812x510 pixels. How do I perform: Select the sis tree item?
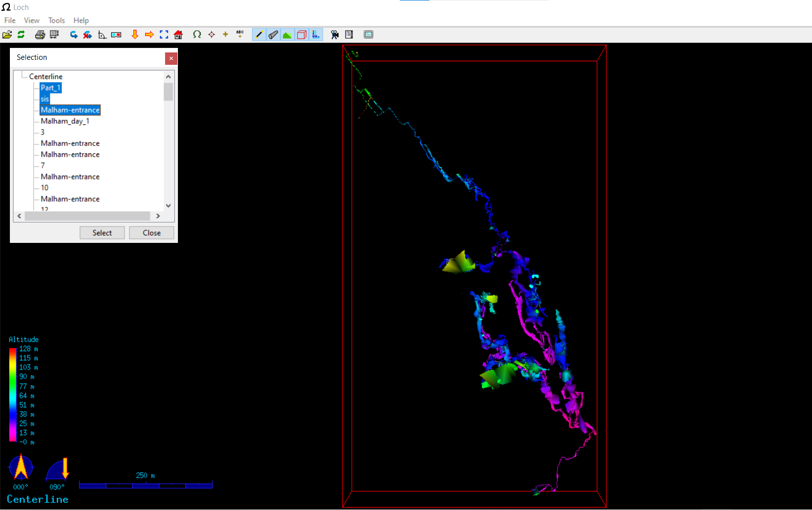45,99
